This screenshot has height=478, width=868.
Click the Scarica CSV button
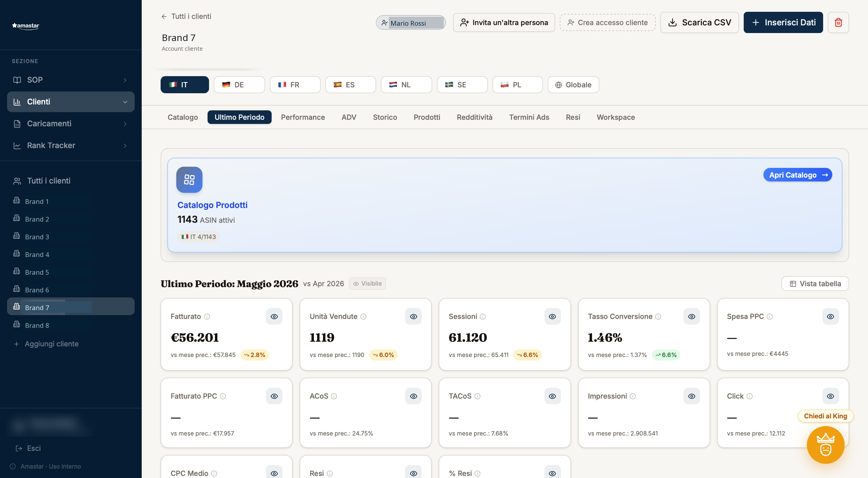(699, 22)
